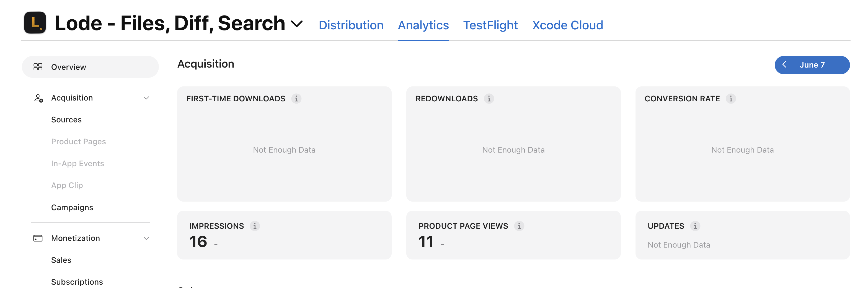Click Conversion Rate info icon
Image resolution: width=868 pixels, height=288 pixels.
[x=730, y=99]
